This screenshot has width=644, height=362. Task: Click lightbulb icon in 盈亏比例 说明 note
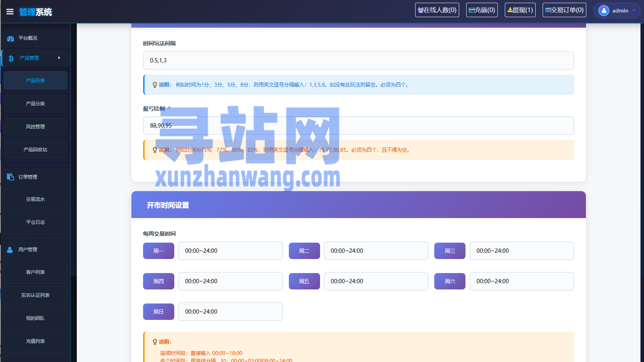(155, 150)
